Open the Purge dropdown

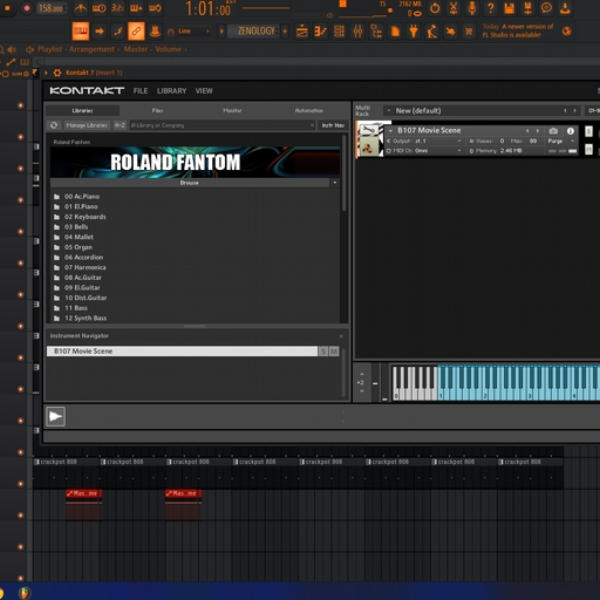[x=561, y=141]
